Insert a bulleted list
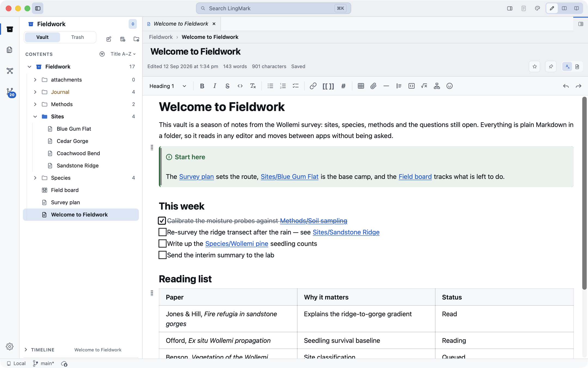The image size is (588, 368). 270,86
